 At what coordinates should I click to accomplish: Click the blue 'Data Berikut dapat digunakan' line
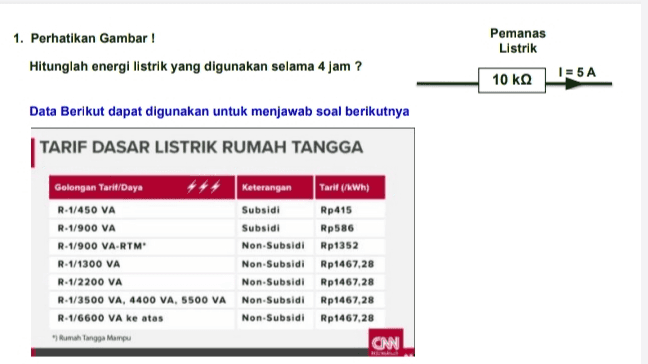[x=219, y=111]
